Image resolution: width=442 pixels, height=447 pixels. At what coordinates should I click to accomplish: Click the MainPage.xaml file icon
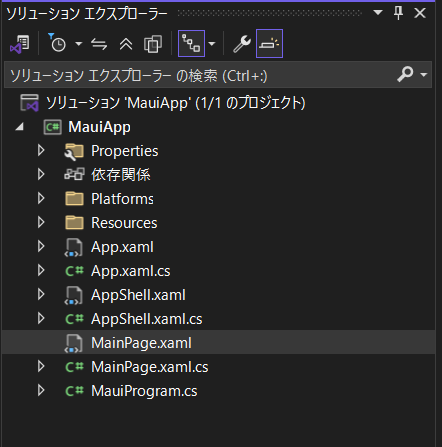point(74,344)
